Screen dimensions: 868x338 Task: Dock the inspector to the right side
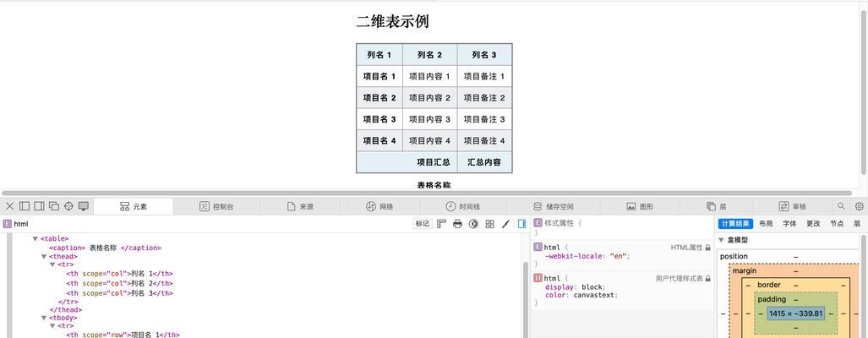(40, 206)
